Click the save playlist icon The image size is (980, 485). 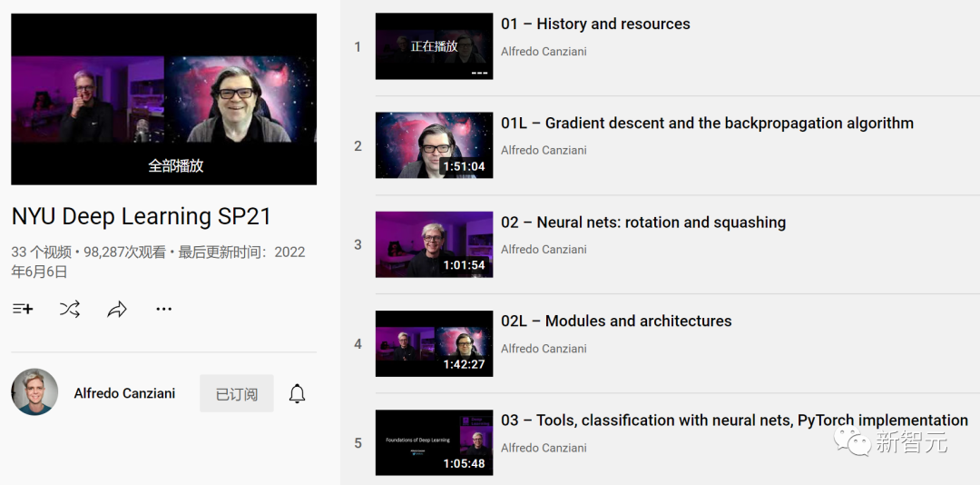23,309
